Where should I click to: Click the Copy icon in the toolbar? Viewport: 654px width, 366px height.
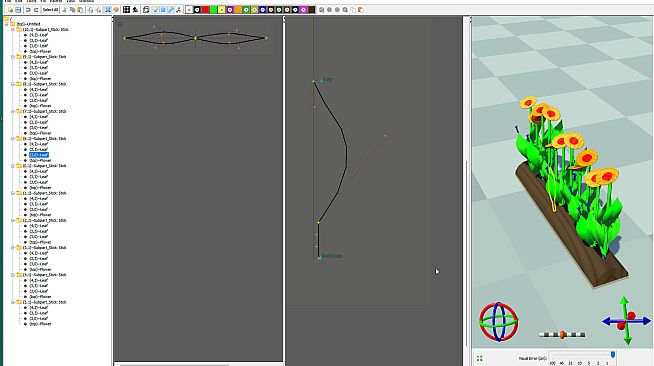[x=73, y=10]
